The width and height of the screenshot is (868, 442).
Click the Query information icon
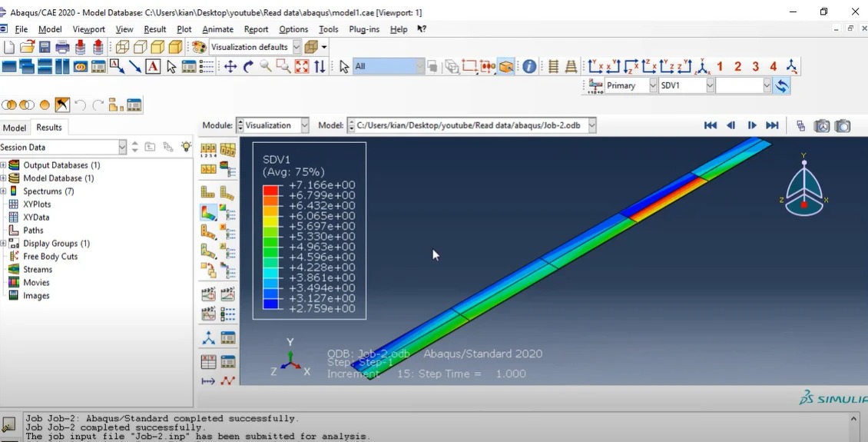[x=529, y=66]
